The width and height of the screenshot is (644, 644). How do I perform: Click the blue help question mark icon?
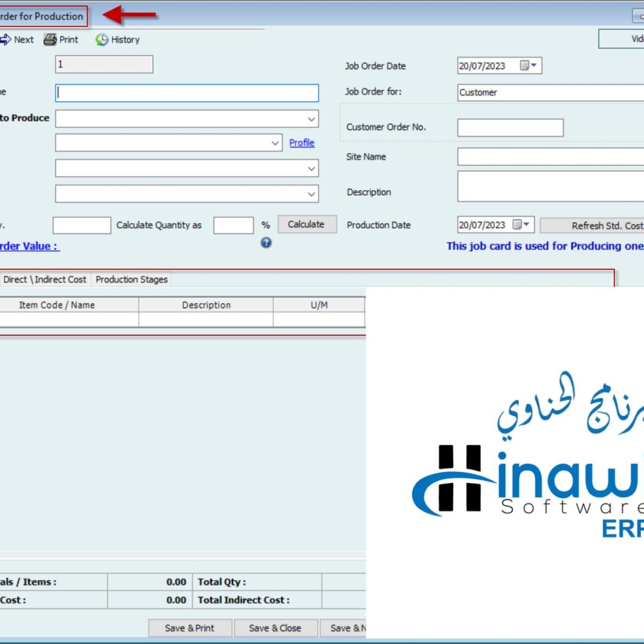[266, 243]
